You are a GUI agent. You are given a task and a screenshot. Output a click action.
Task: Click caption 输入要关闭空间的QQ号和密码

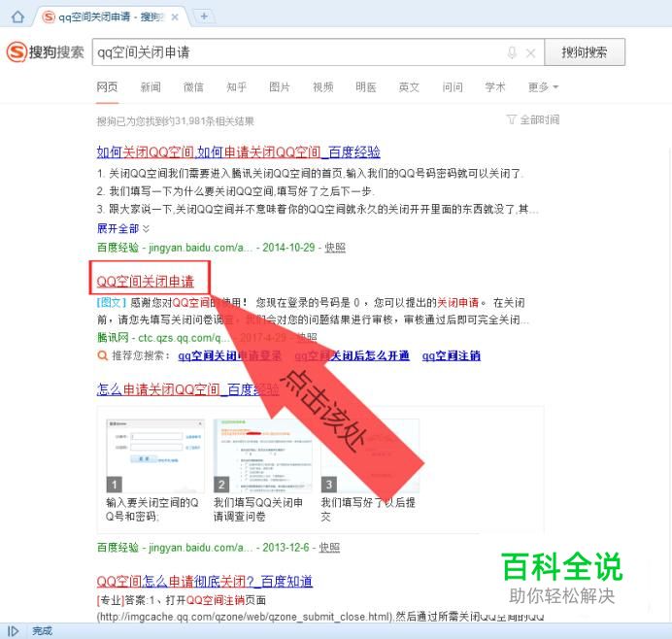[152, 509]
